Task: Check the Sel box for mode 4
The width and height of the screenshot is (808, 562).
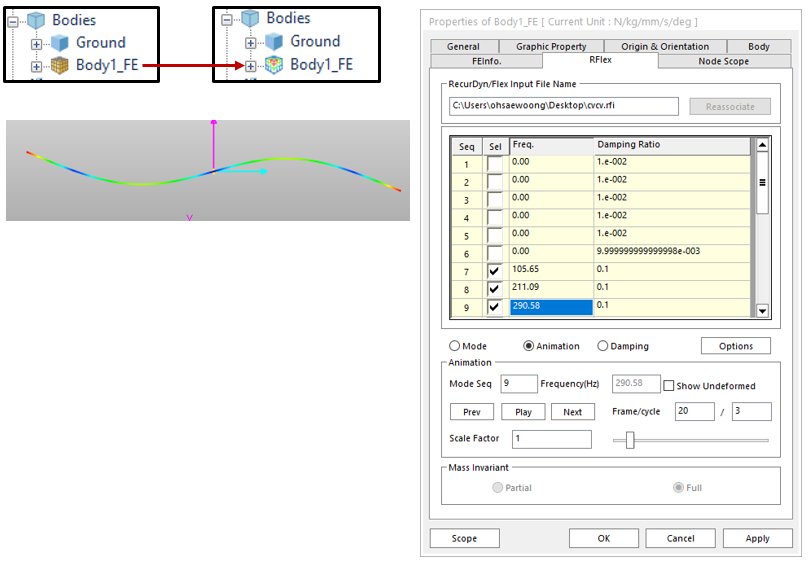Action: [495, 218]
